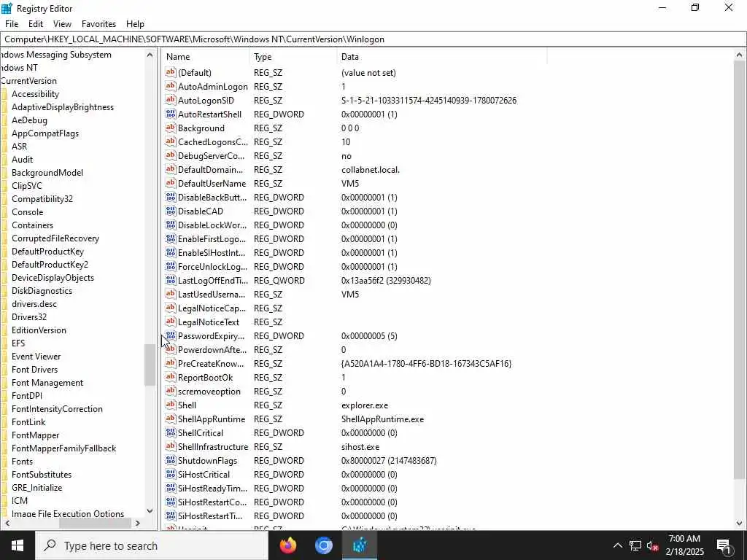Image resolution: width=747 pixels, height=560 pixels.
Task: Click tree pane scroll up arrow
Action: 150,55
